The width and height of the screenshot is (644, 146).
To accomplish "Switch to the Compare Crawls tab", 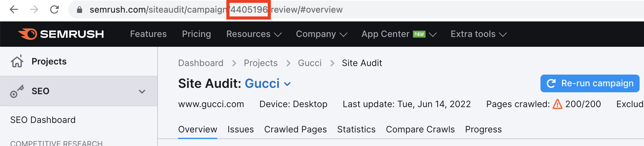I will pyautogui.click(x=420, y=129).
